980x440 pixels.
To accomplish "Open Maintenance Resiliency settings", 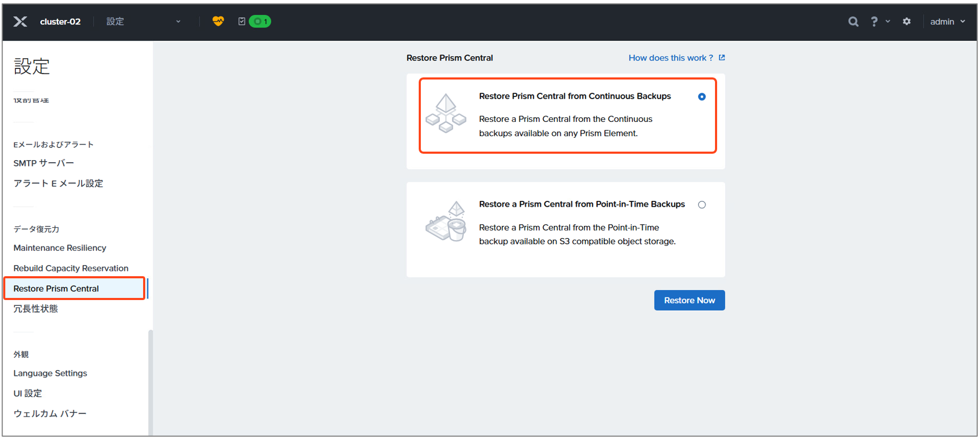I will 60,248.
